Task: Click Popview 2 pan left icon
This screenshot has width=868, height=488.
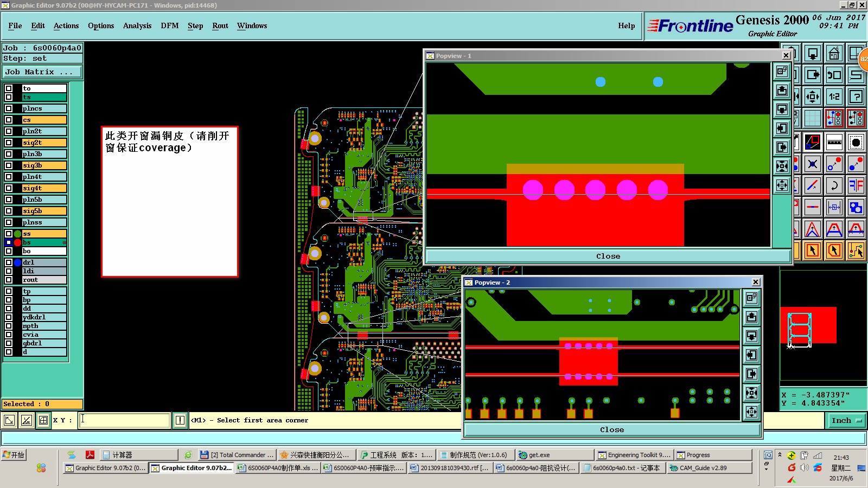Action: (x=751, y=355)
